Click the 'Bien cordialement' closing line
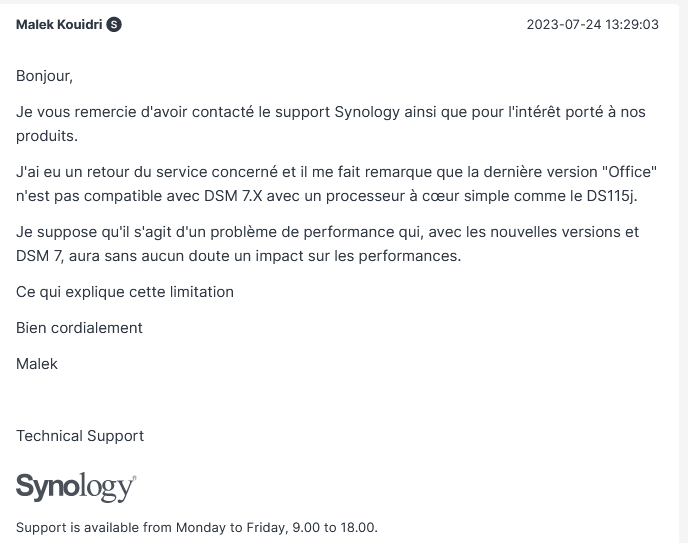 (x=79, y=328)
